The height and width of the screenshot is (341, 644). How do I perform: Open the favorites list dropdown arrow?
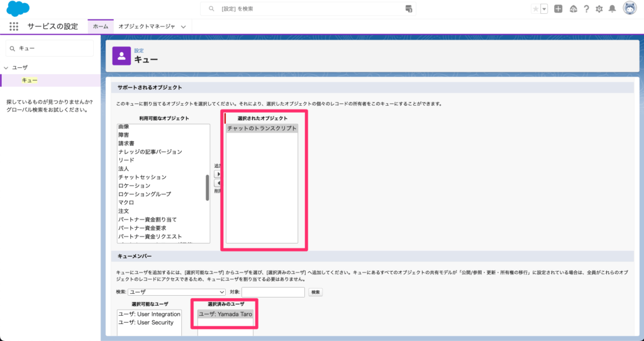pos(543,9)
